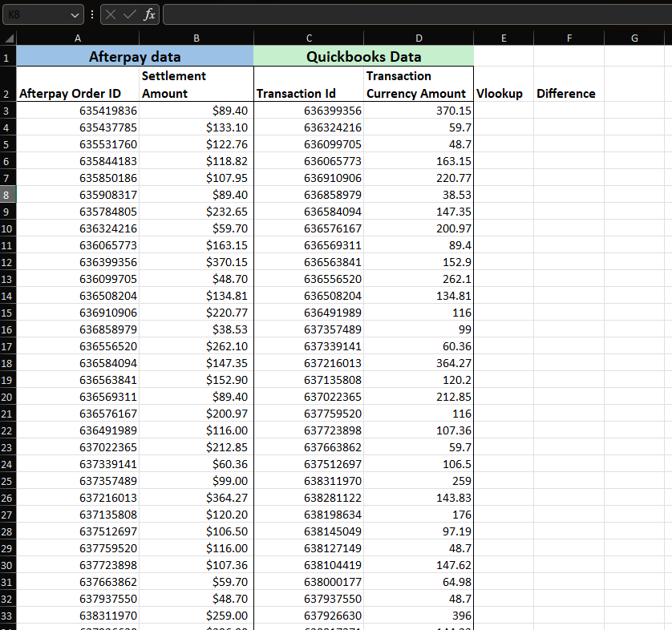Select row 2 header
This screenshot has width=672, height=630.
8,84
